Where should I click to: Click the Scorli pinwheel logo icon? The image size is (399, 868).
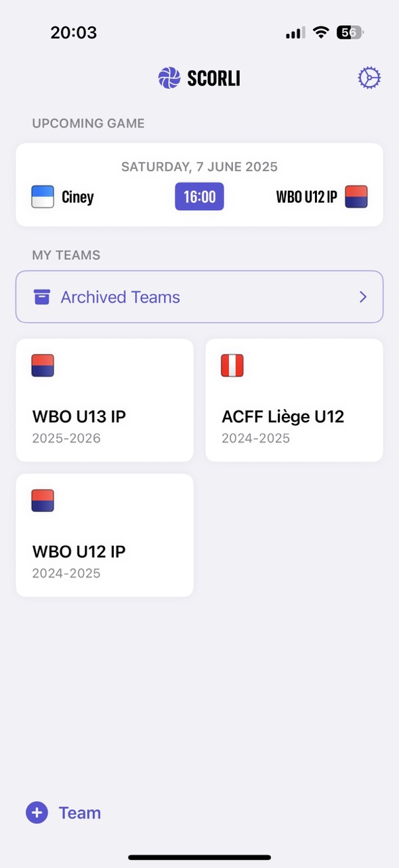coord(168,77)
